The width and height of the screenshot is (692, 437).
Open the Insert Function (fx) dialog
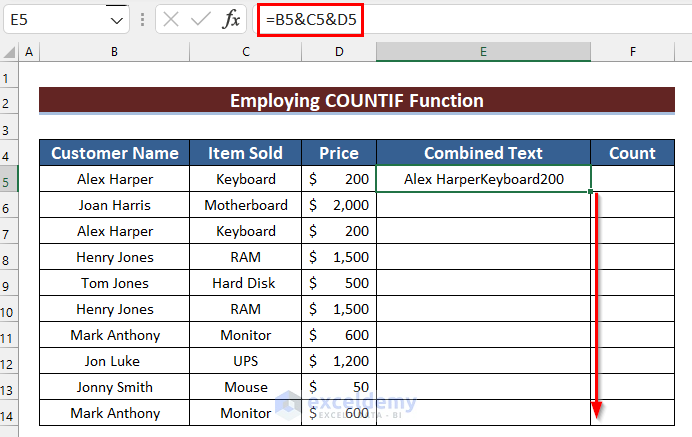(231, 19)
